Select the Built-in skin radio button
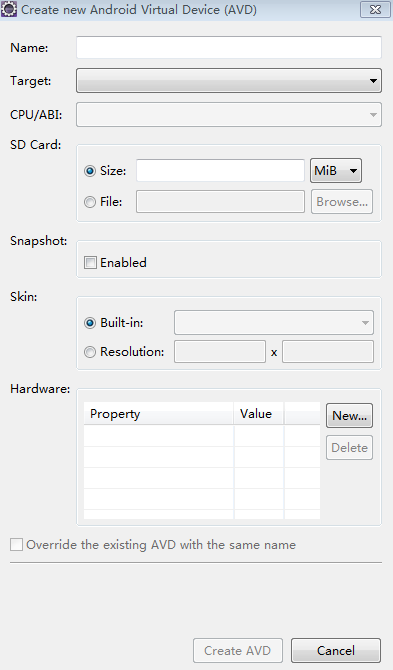This screenshot has width=393, height=670. tap(90, 323)
